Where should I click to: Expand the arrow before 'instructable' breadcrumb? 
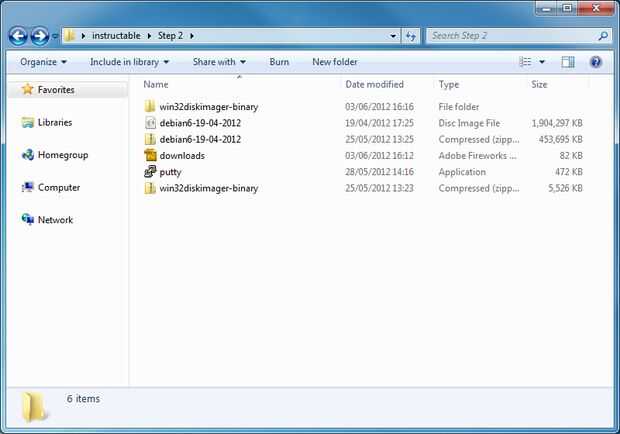coord(83,36)
